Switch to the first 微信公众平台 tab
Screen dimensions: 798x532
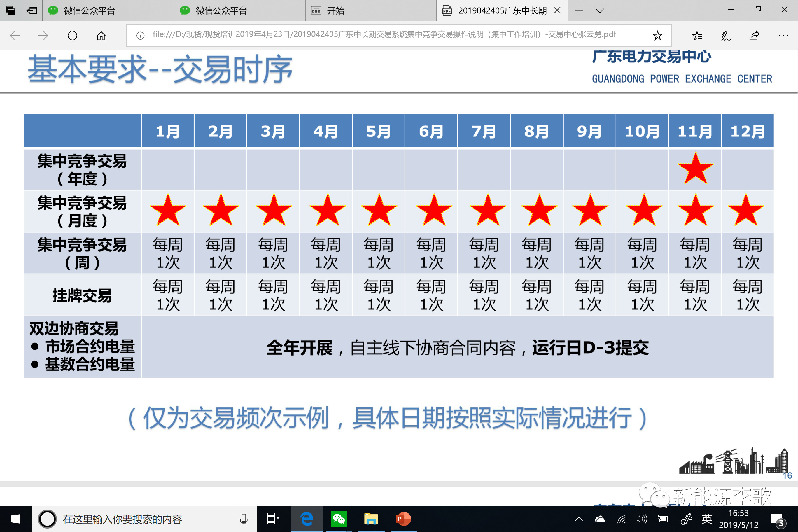coord(108,10)
